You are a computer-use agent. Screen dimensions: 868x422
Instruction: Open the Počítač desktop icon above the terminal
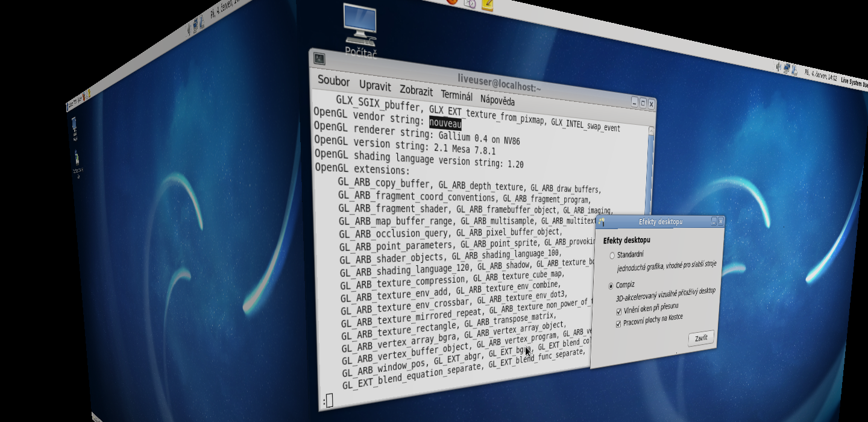tap(360, 30)
